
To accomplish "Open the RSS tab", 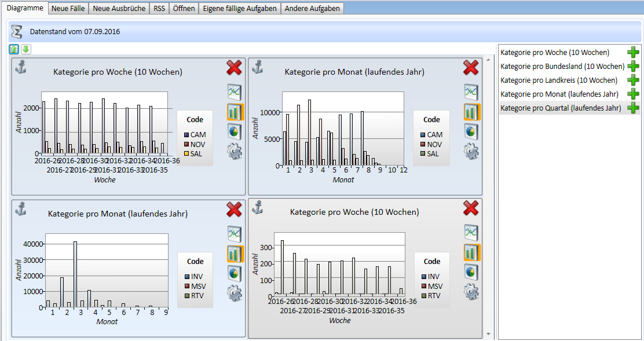I will pyautogui.click(x=159, y=9).
